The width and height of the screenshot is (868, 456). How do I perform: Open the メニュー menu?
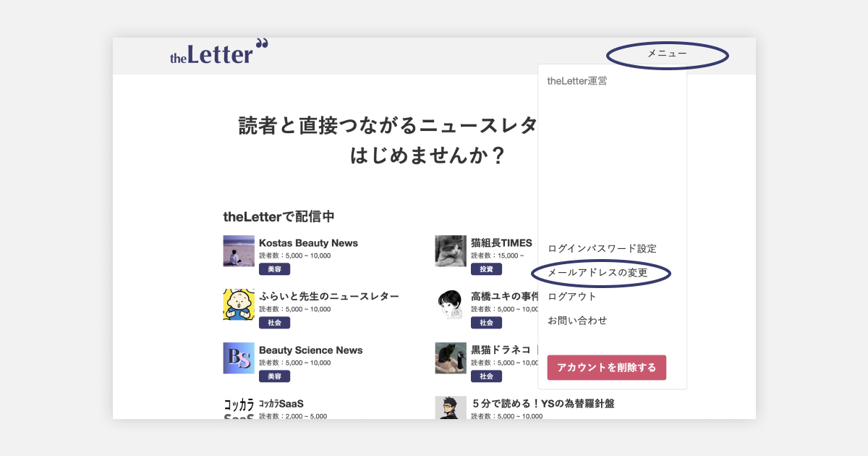[x=667, y=54]
